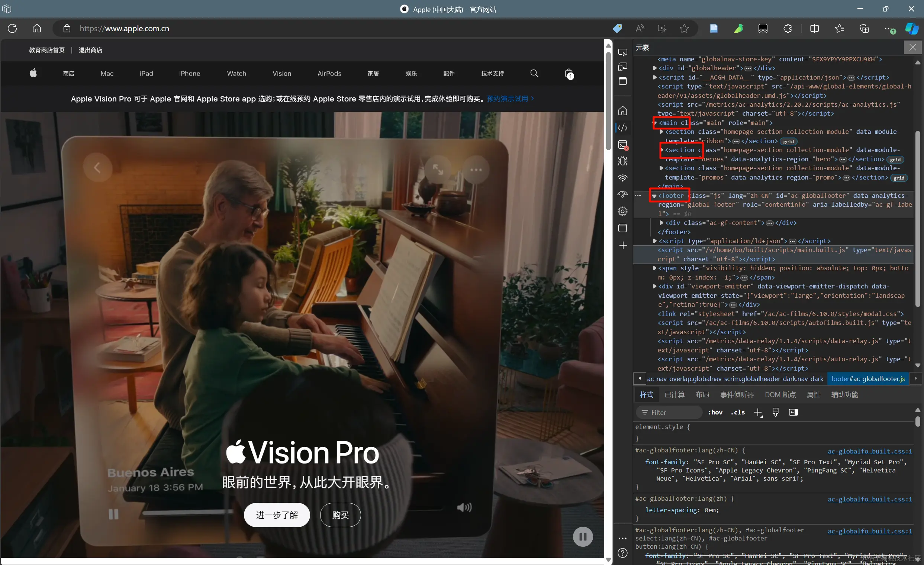The width and height of the screenshot is (924, 565).
Task: Open the shopping bag icon
Action: 569,74
